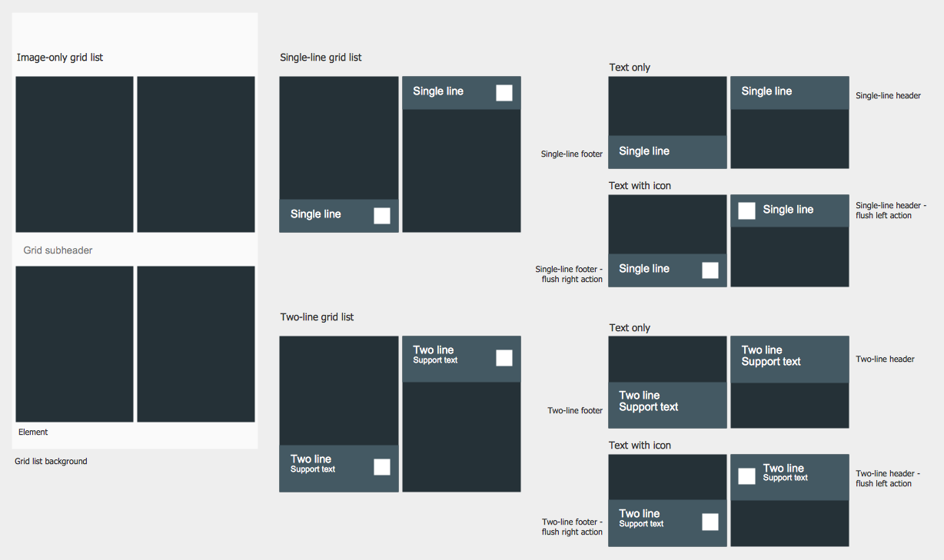Click flush right action icon in single-line footer

pos(710,270)
